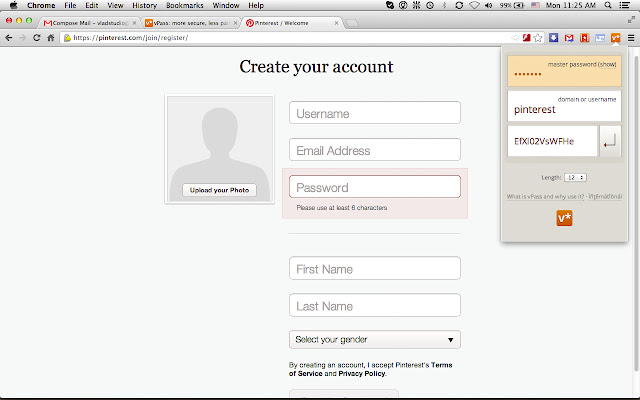Open the Gmail extension icon
Viewport: 640px width, 400px height.
[x=569, y=38]
